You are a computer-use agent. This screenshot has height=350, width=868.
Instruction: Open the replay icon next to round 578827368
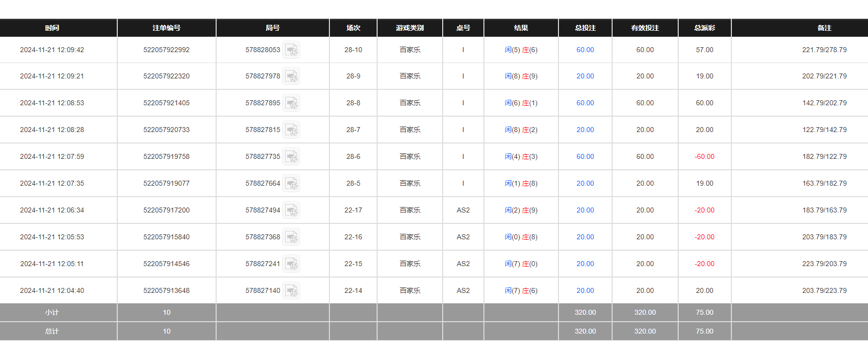(x=291, y=237)
